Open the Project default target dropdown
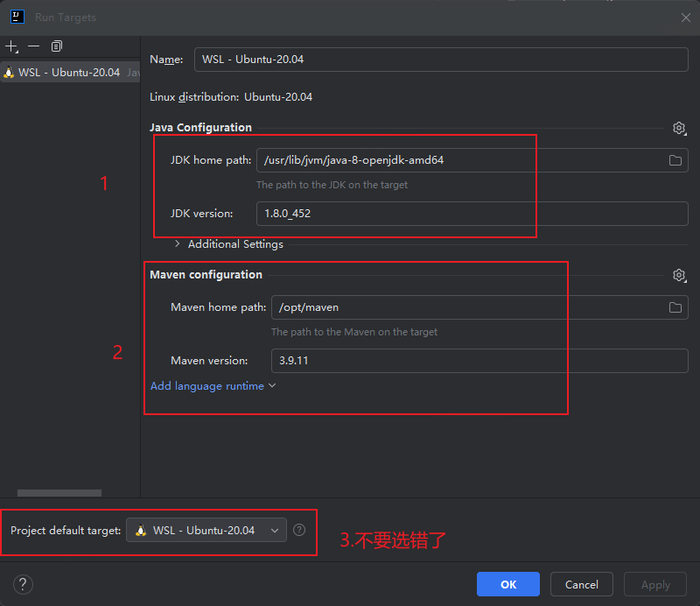The height and width of the screenshot is (606, 700). [x=206, y=530]
